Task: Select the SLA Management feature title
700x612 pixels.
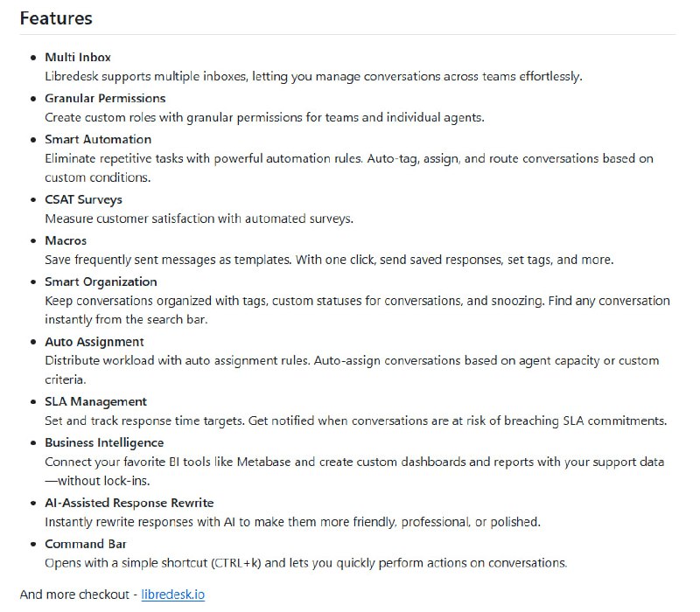Action: tap(95, 401)
